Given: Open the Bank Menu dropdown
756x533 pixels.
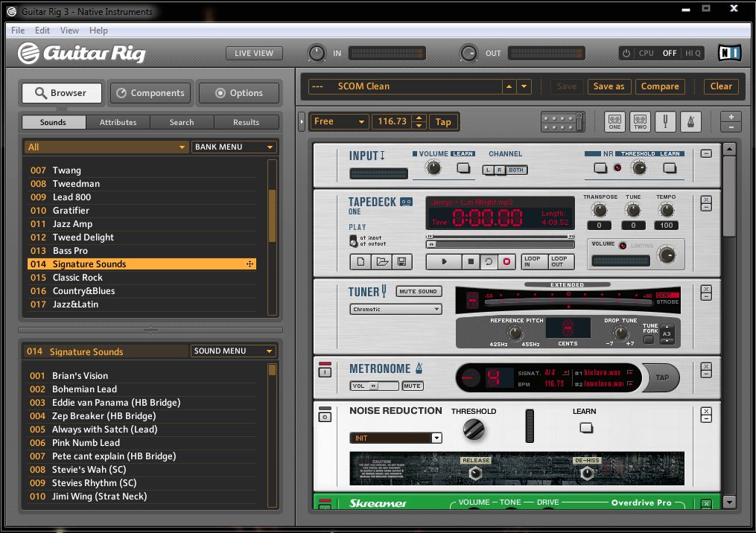Looking at the screenshot, I should (x=234, y=147).
